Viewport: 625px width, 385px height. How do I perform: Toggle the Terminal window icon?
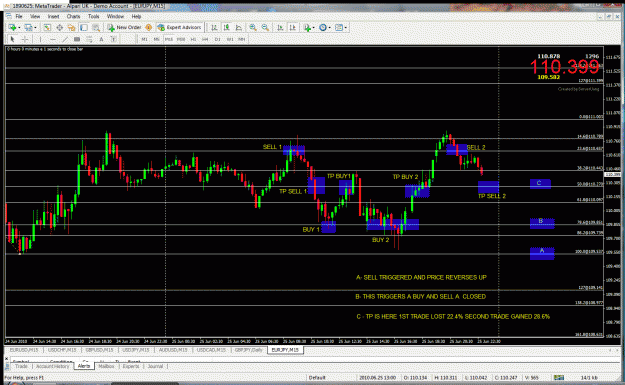[84, 28]
